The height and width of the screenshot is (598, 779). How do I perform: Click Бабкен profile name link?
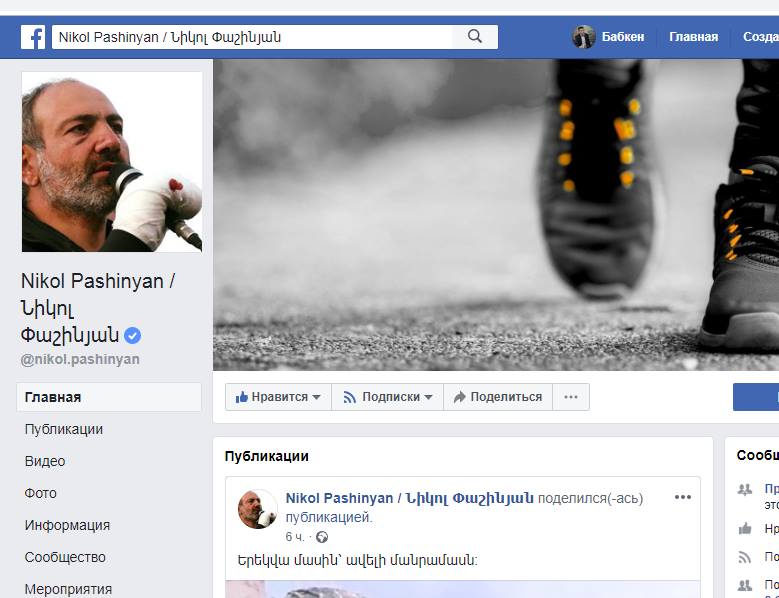tap(623, 37)
